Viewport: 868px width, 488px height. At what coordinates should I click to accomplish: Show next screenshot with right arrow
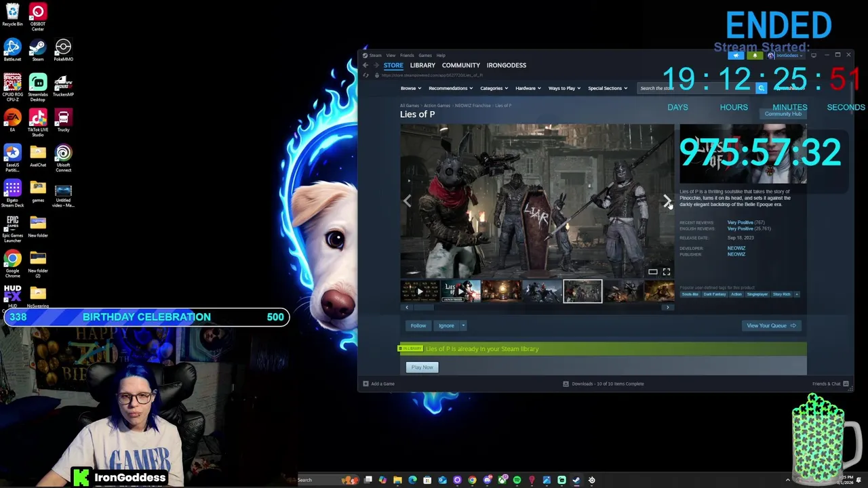pos(667,201)
